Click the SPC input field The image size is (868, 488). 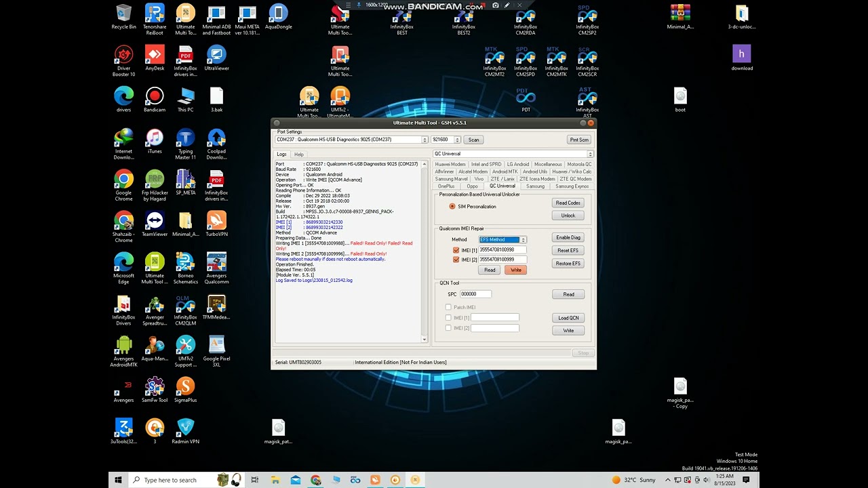[x=475, y=294]
